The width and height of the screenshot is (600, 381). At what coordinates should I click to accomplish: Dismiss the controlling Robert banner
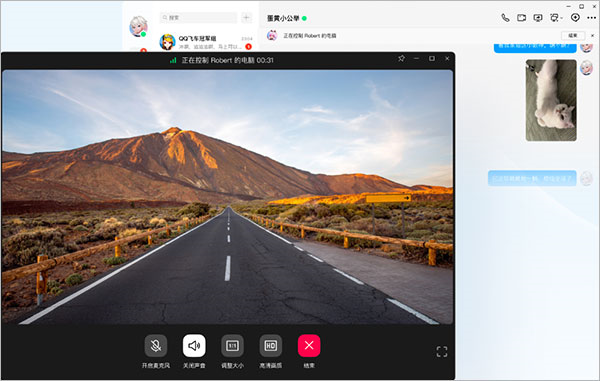tap(593, 36)
